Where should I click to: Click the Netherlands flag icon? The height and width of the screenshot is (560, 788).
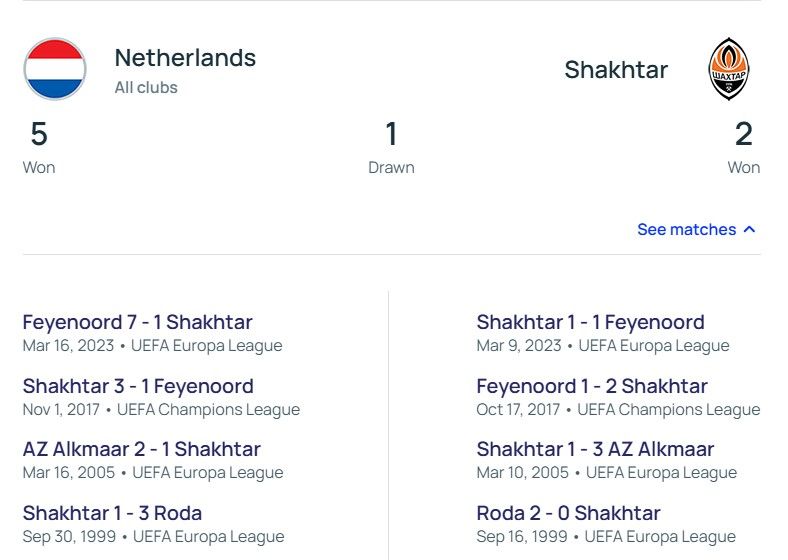click(x=55, y=69)
